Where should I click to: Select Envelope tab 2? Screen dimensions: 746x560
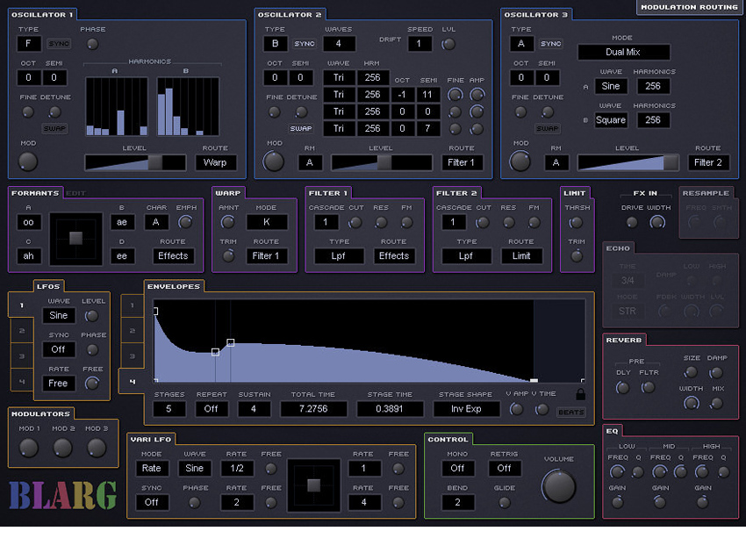tap(133, 331)
